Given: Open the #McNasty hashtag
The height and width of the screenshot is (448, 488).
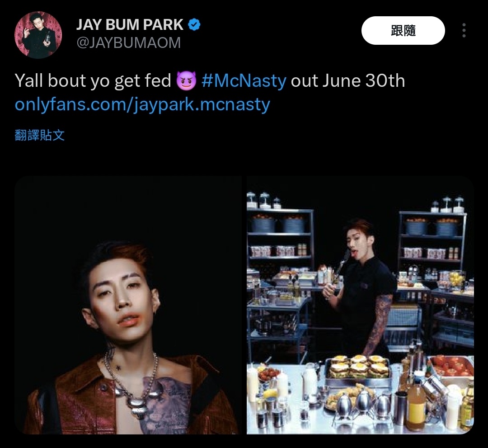Looking at the screenshot, I should 244,81.
